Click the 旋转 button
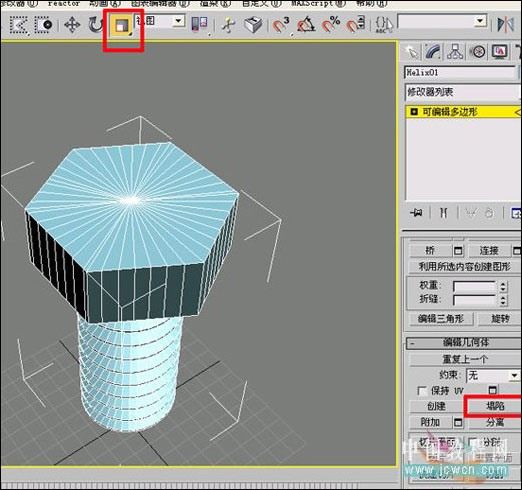Viewport: 522px width, 490px height. pyautogui.click(x=500, y=319)
